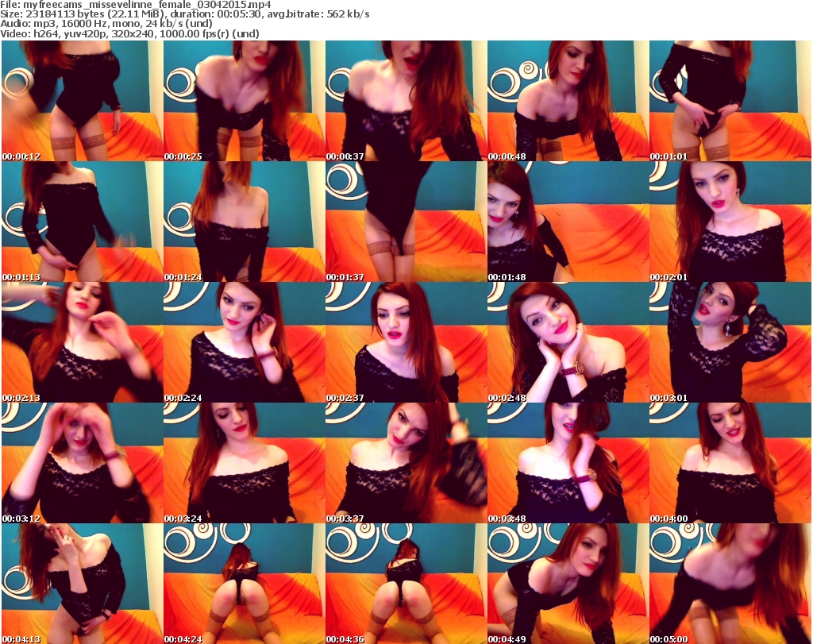Choose the thumbnail stamped 00:01:13
The image size is (813, 644).
click(82, 222)
